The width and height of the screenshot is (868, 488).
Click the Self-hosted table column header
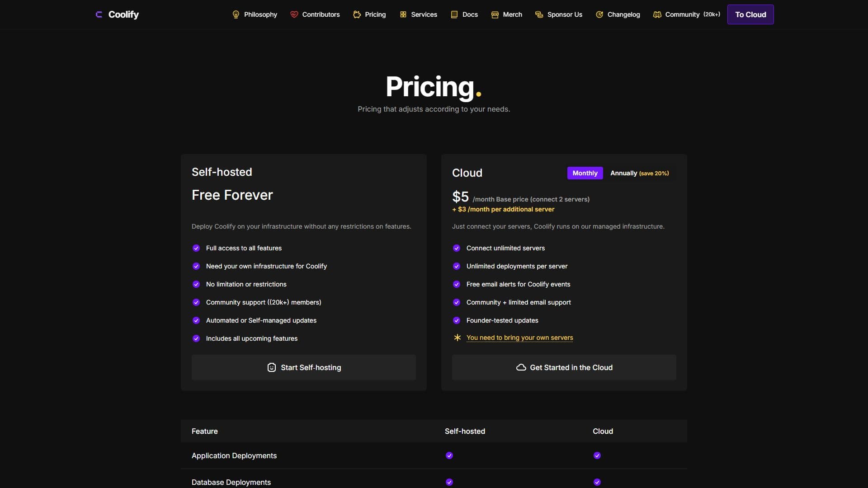465,431
